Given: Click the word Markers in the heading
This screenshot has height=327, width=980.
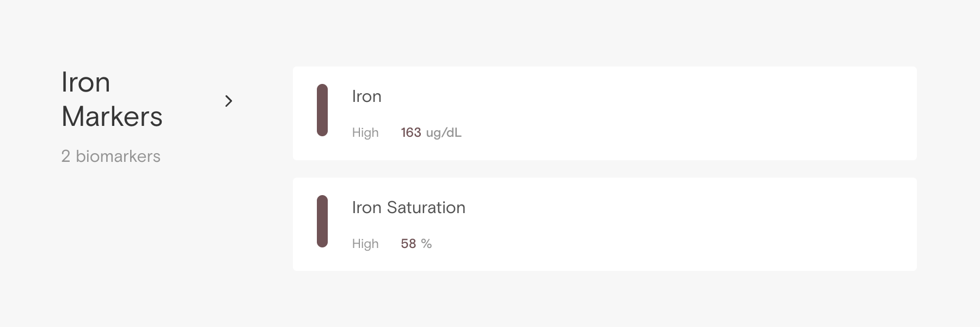Looking at the screenshot, I should tap(112, 117).
